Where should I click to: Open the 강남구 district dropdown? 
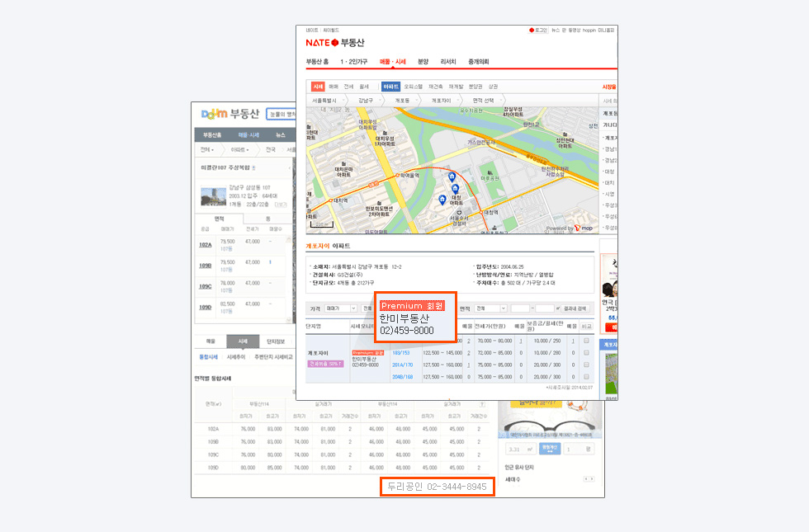pos(368,101)
